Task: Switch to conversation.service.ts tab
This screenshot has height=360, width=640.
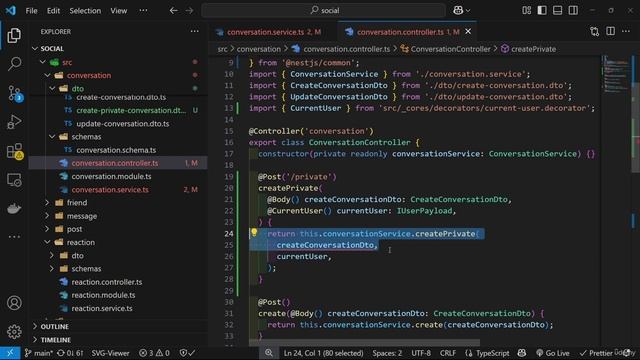Action: 274,32
